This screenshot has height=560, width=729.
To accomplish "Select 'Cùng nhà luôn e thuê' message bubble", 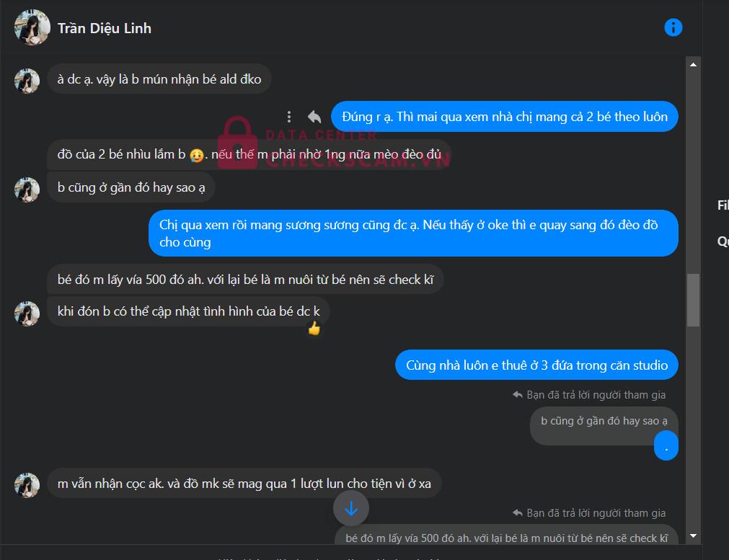I will click(536, 365).
